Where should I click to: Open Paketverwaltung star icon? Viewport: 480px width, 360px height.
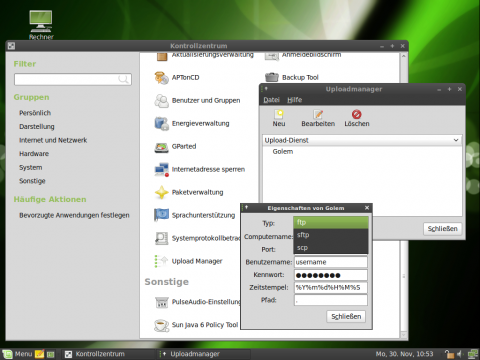161,192
